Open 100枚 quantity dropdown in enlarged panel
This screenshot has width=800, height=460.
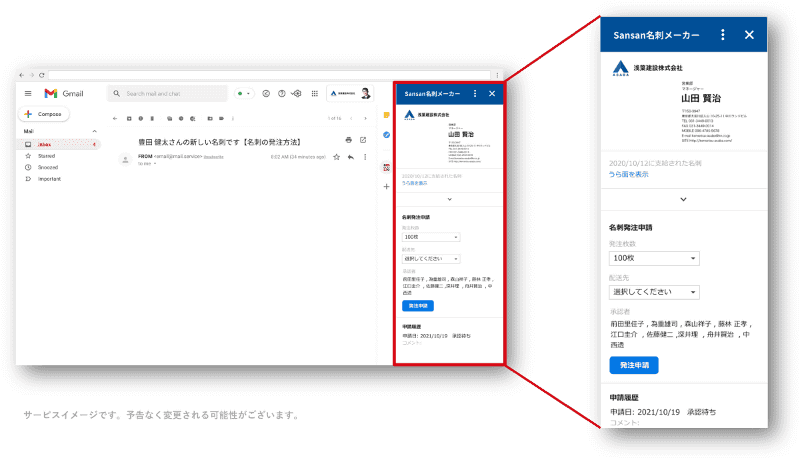click(654, 259)
